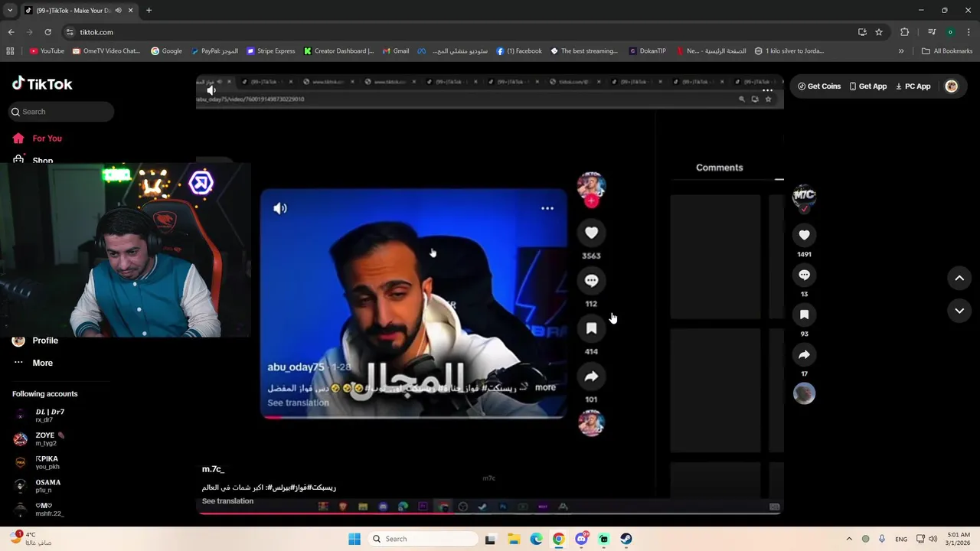Show hidden system tray icons
The image size is (980, 551).
(848, 539)
